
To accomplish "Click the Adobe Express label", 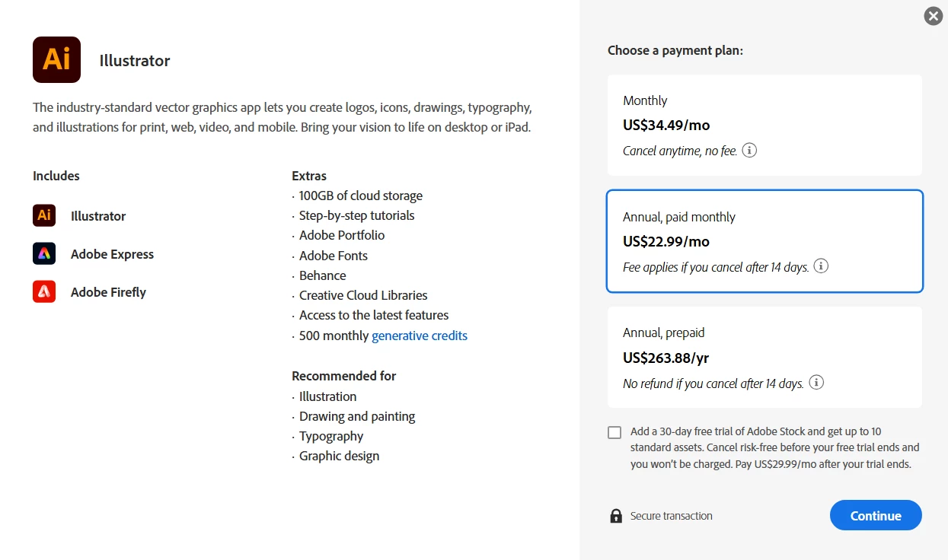I will (x=112, y=254).
